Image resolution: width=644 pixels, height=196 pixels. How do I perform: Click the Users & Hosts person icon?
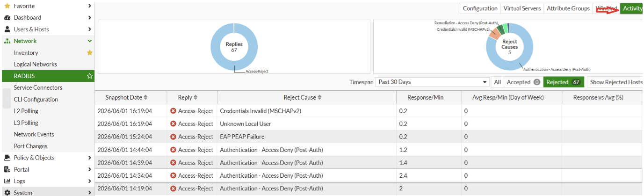(x=7, y=29)
